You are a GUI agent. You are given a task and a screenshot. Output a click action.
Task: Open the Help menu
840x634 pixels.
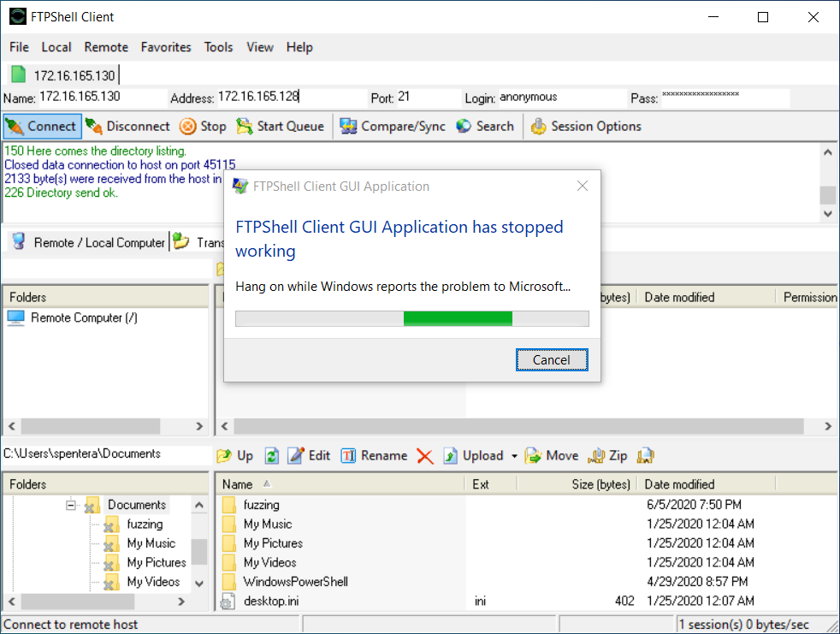coord(299,47)
